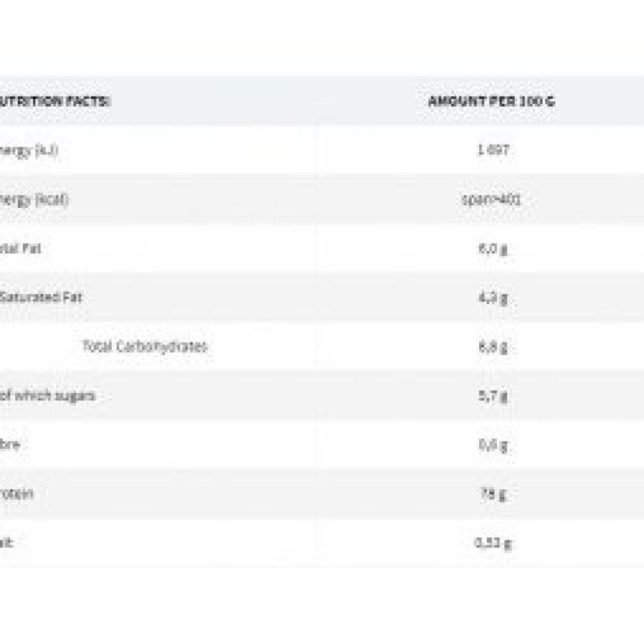644x644 pixels.
Task: Click the Amount Per 100 G header
Action: [492, 101]
